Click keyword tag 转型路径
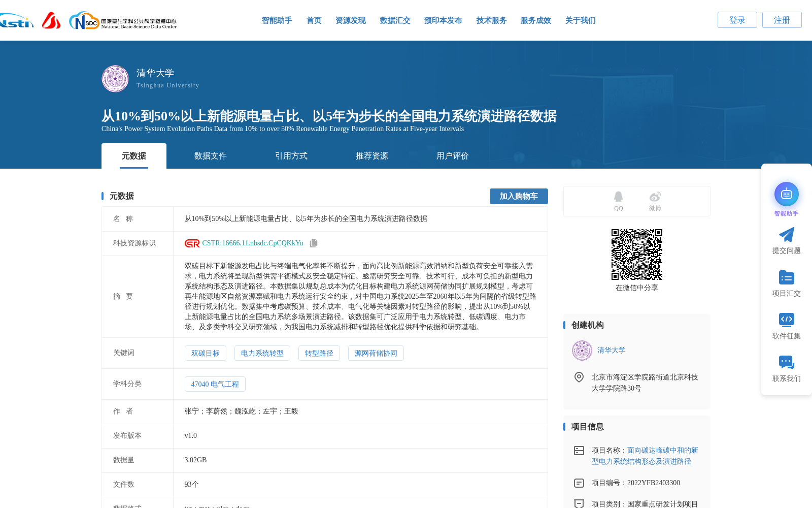The width and height of the screenshot is (812, 508). [319, 353]
